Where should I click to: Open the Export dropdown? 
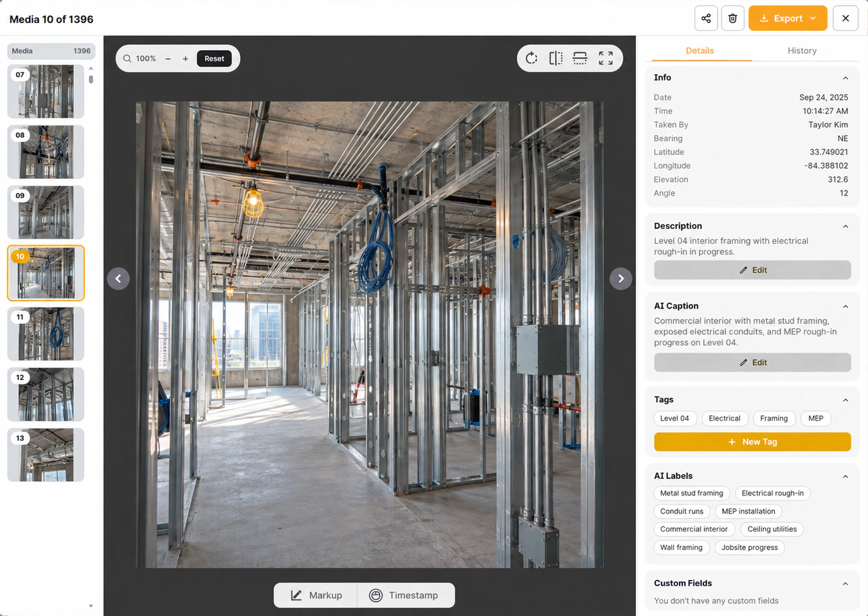tap(788, 18)
